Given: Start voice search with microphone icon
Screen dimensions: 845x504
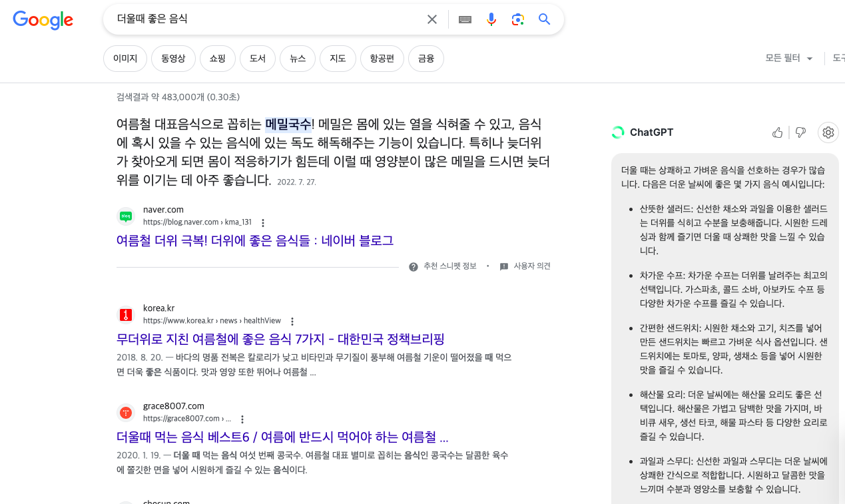Looking at the screenshot, I should pyautogui.click(x=491, y=19).
